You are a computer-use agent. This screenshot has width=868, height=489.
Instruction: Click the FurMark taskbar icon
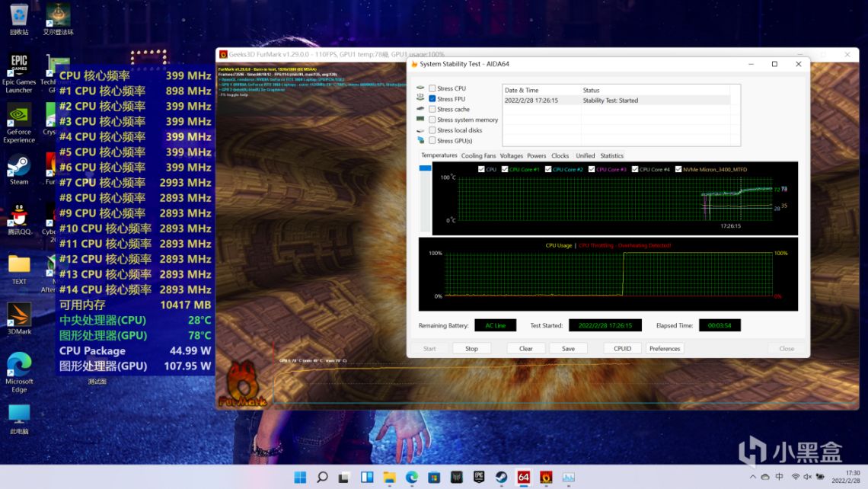[x=545, y=477]
